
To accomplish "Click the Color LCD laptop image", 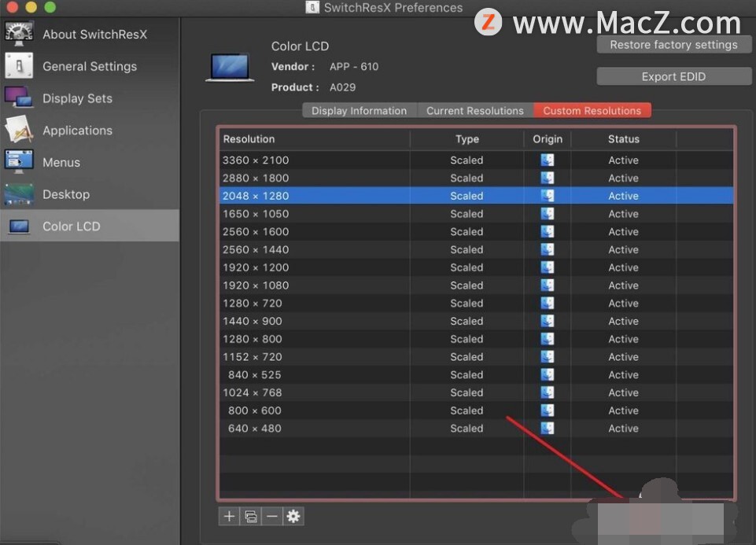I will (230, 67).
